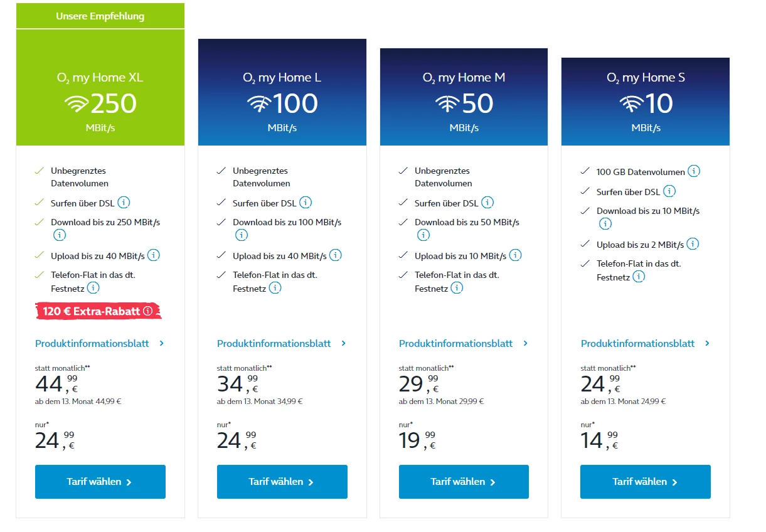The height and width of the screenshot is (532, 766).
Task: Show info for Home S Upload 2 MBit/s
Action: [x=693, y=244]
